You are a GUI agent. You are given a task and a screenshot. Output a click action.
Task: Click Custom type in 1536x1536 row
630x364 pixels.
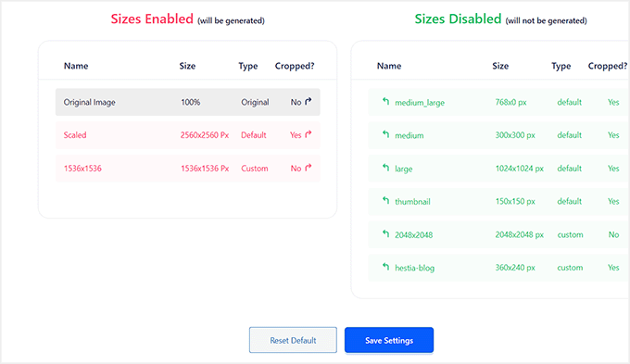click(x=255, y=169)
